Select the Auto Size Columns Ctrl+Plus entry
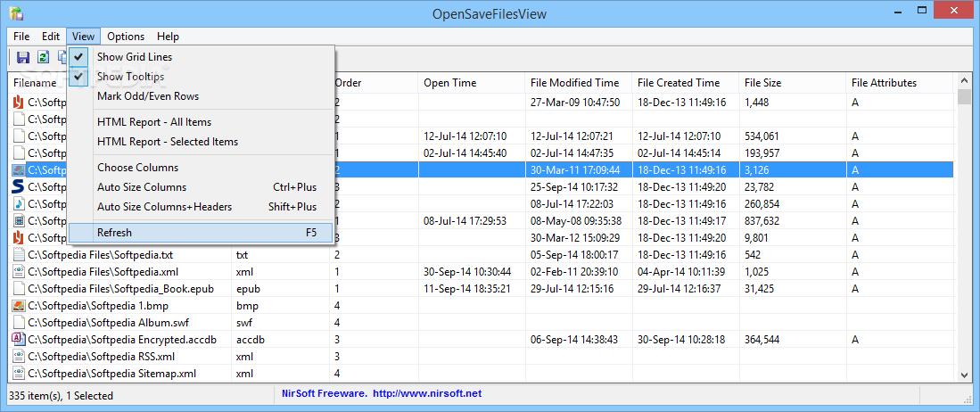 [201, 187]
